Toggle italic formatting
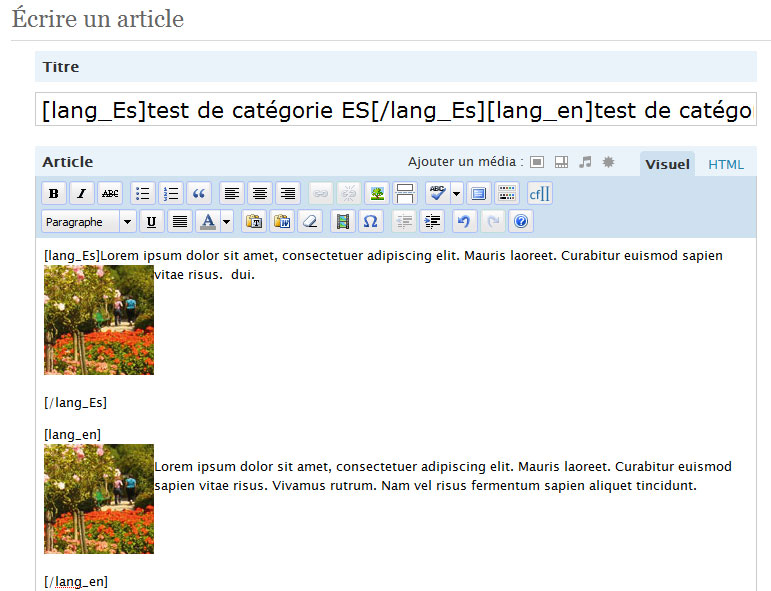771x591 pixels. pos(82,194)
